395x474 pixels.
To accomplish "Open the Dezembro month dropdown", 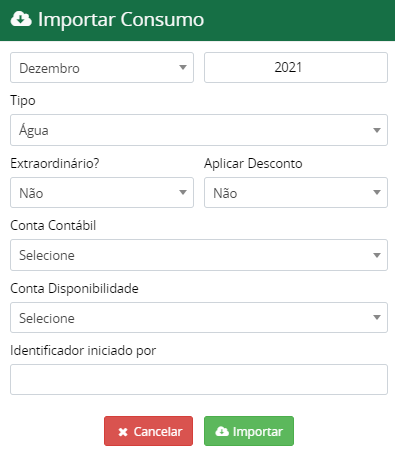I will click(x=102, y=68).
